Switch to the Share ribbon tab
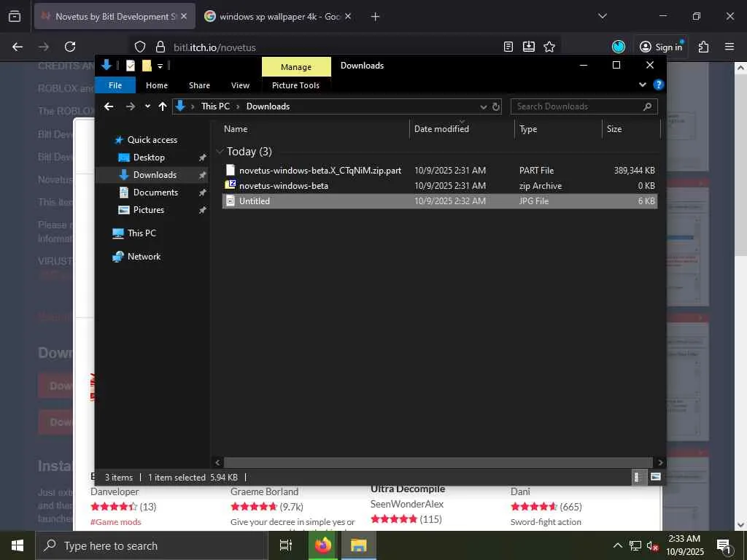 point(199,85)
